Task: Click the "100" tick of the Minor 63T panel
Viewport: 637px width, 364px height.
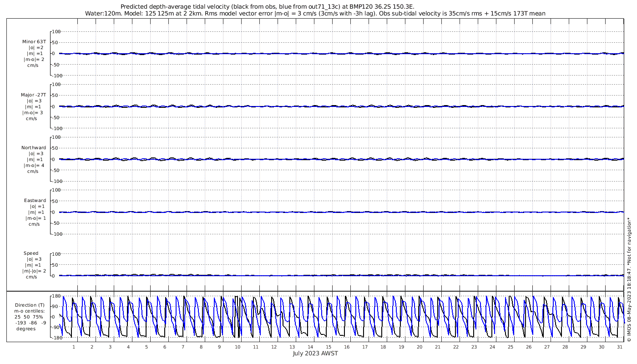Action: (56, 31)
